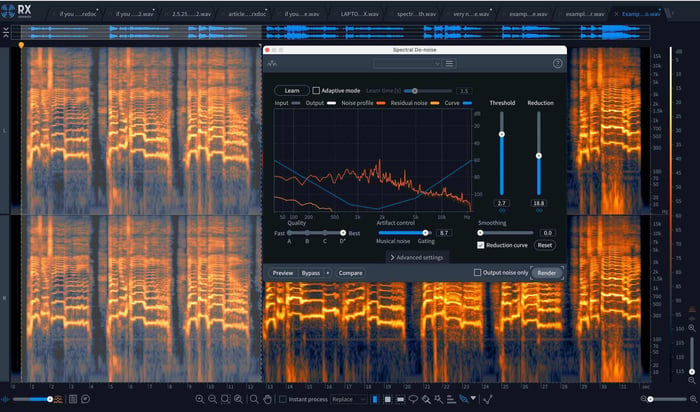Click the amplitude zoom in icon on right
700x412 pixels.
coord(692,328)
